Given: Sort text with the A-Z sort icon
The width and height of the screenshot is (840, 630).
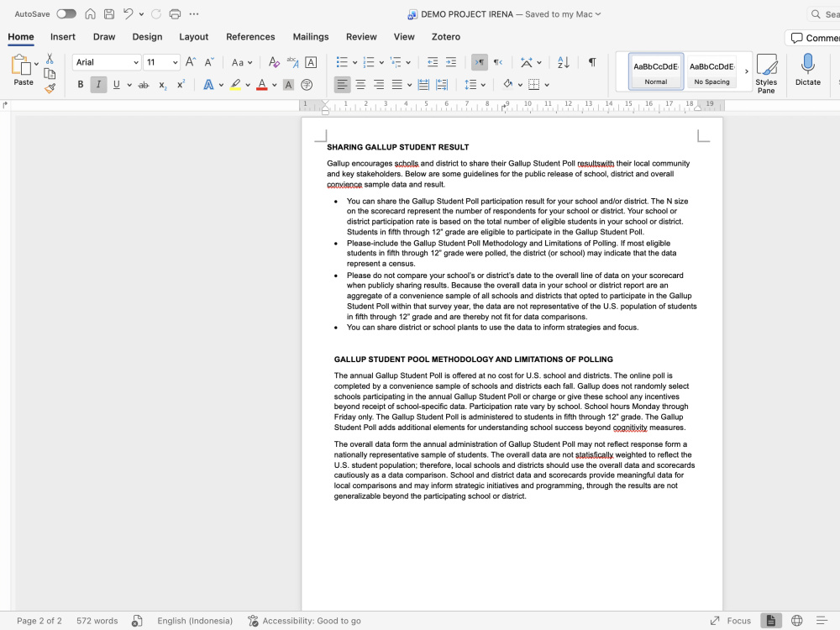Looking at the screenshot, I should coord(563,62).
